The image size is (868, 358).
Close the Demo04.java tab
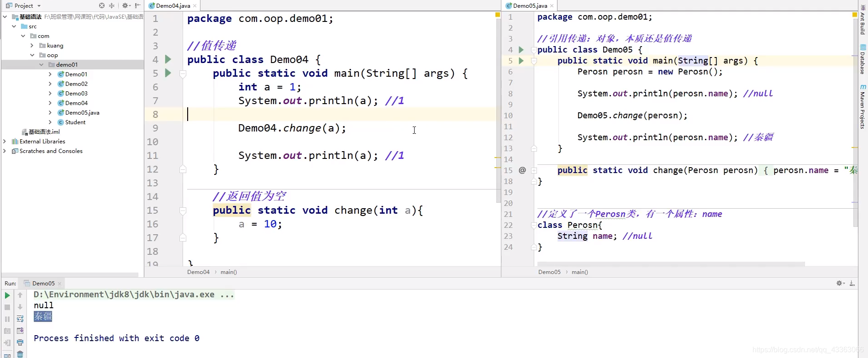point(195,6)
